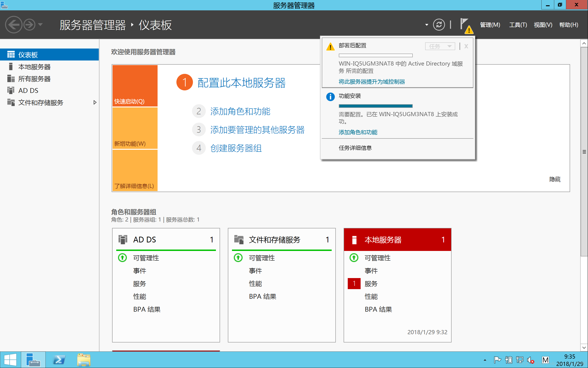Click the 部署后配置 progress bar
Image resolution: width=588 pixels, height=368 pixels.
coord(376,55)
